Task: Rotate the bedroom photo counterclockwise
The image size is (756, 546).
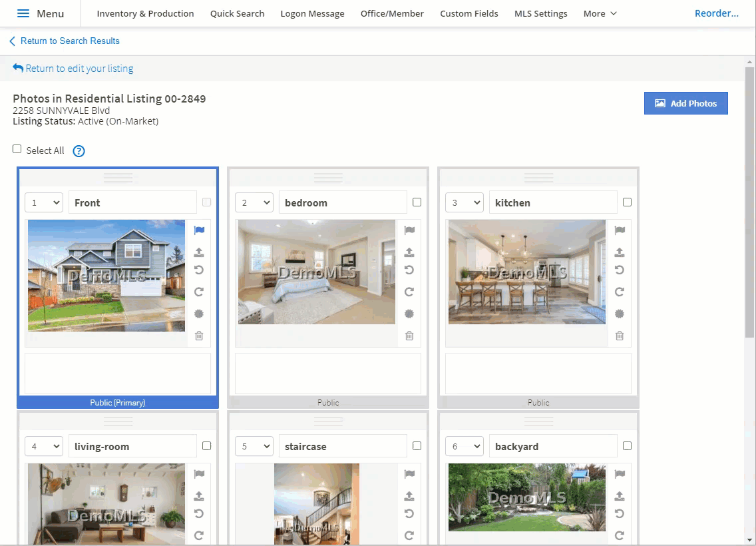Action: pyautogui.click(x=409, y=270)
